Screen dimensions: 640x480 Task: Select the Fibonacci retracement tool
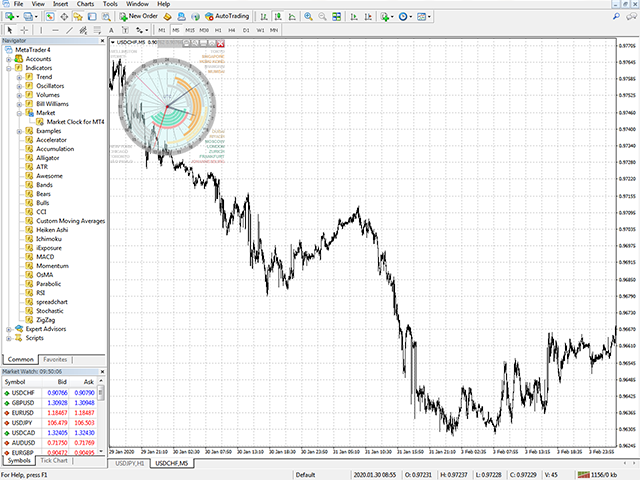pos(97,30)
